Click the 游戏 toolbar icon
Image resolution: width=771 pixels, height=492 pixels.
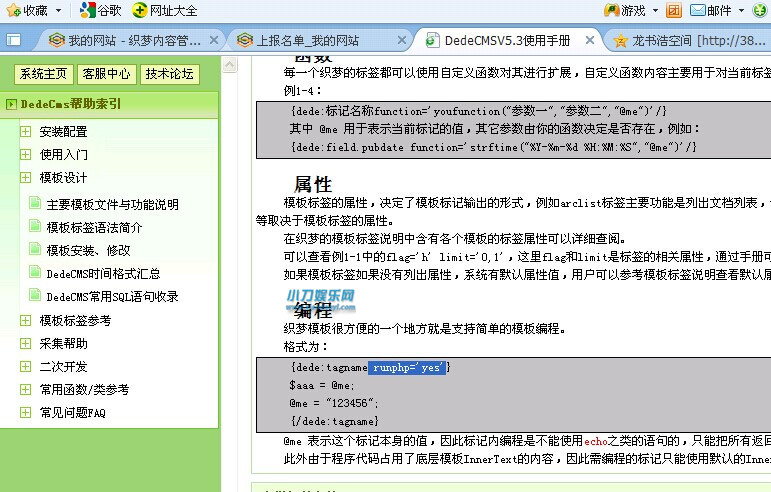click(x=611, y=10)
